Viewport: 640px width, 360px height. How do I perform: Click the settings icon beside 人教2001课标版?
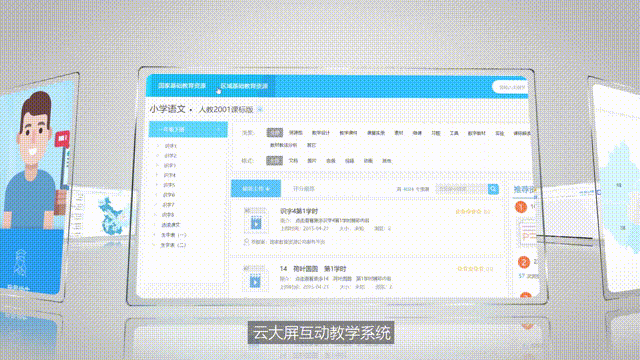(260, 109)
